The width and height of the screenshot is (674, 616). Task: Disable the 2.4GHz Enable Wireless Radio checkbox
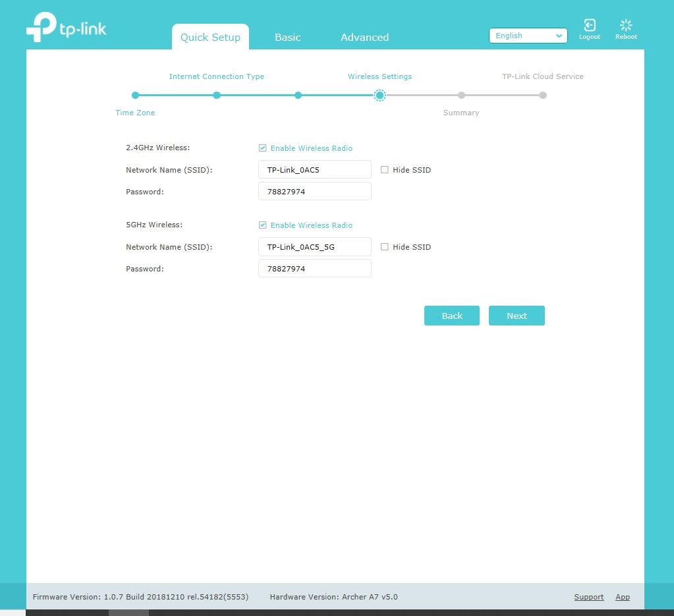[x=262, y=148]
